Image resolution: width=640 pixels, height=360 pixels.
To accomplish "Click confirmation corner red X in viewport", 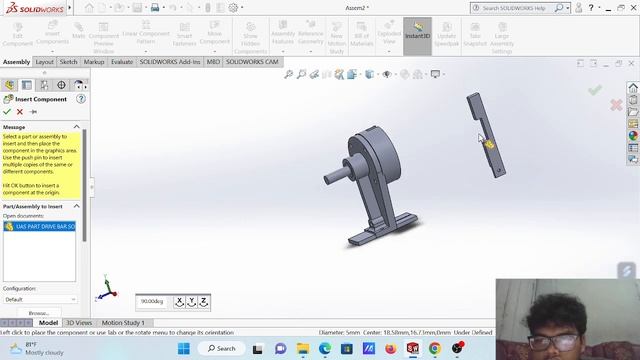I will tap(616, 105).
